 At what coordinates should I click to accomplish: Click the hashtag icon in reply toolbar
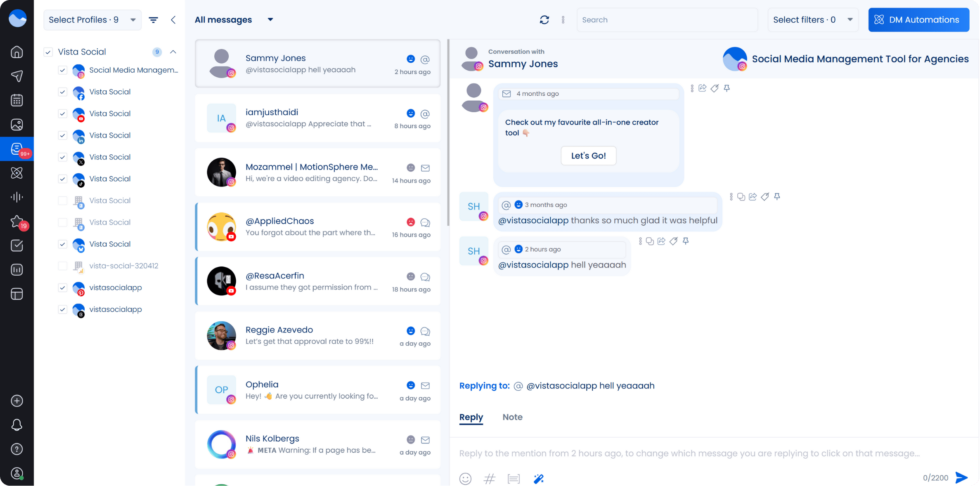(490, 479)
